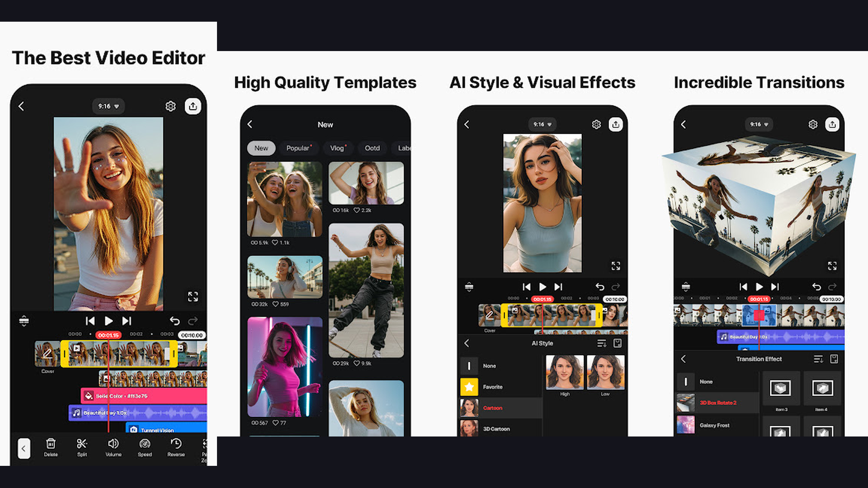Choose the Low intensity option for Cartoon style
This screenshot has width=868, height=488.
click(605, 373)
